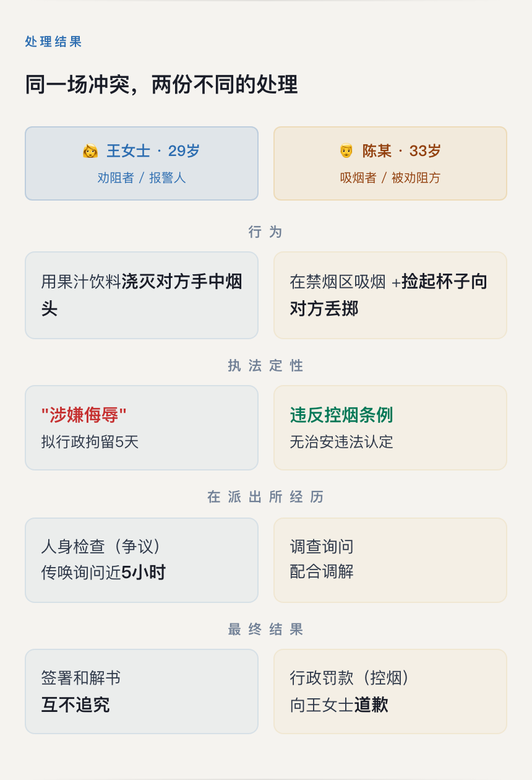Click the man emoji beside 陈某
Image resolution: width=532 pixels, height=780 pixels.
(346, 151)
